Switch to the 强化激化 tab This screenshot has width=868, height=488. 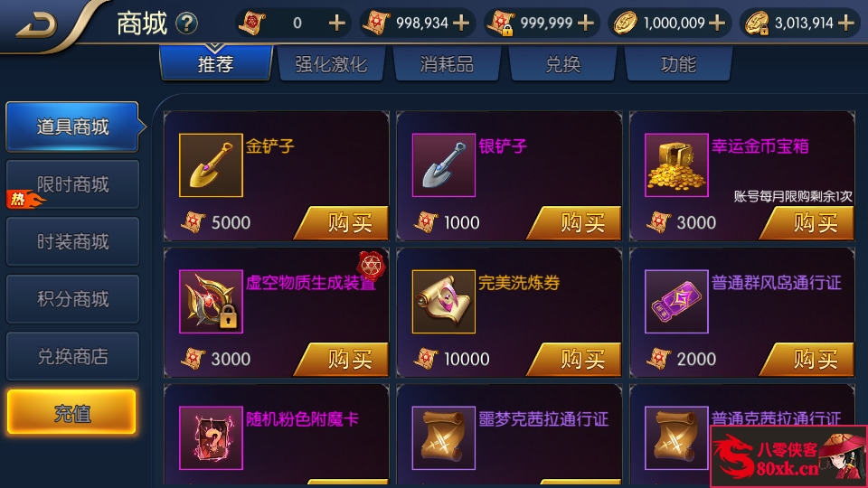[x=331, y=64]
